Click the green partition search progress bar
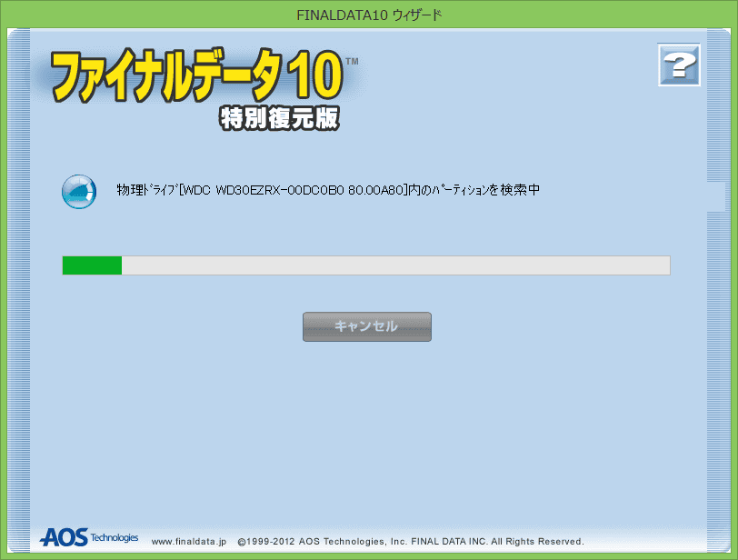This screenshot has height=560, width=738. tap(366, 265)
